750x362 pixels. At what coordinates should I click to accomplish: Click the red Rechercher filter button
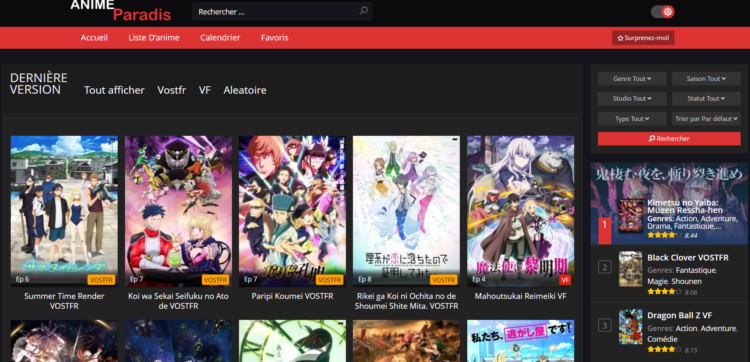click(x=669, y=139)
